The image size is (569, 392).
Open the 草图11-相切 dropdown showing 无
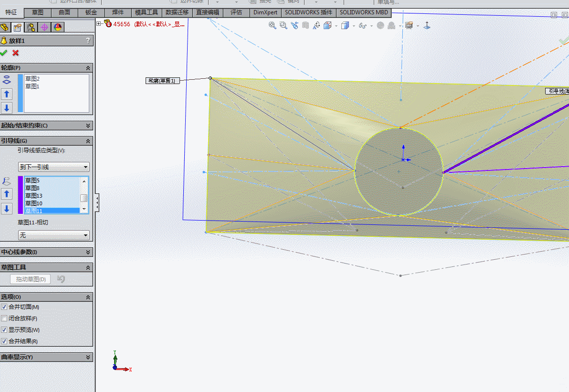tap(54, 235)
